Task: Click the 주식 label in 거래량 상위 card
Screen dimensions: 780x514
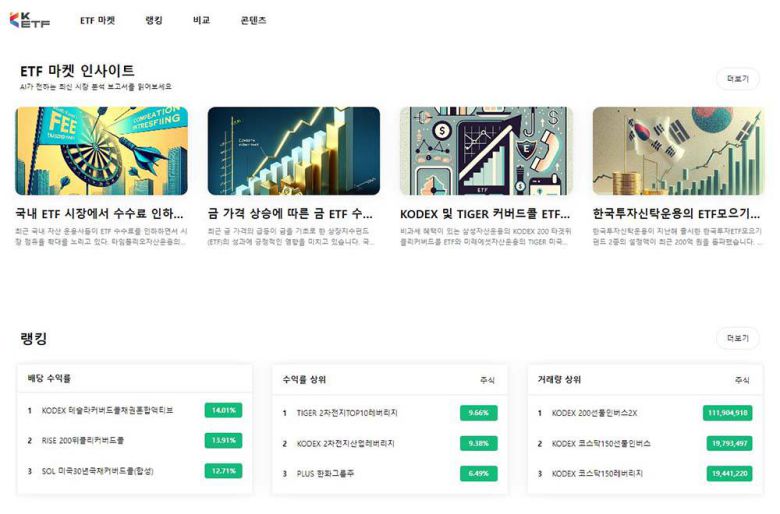Action: [x=741, y=380]
